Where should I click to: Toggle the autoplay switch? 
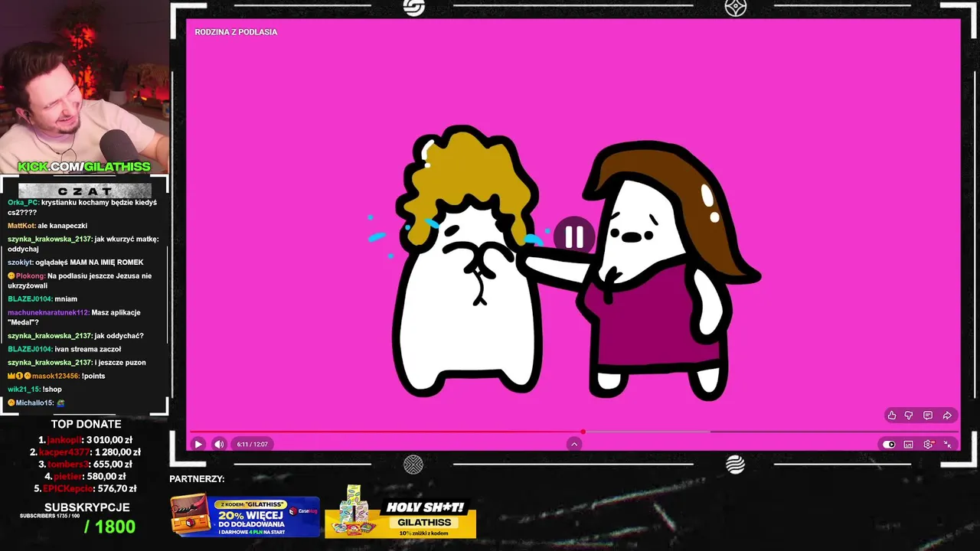point(889,444)
